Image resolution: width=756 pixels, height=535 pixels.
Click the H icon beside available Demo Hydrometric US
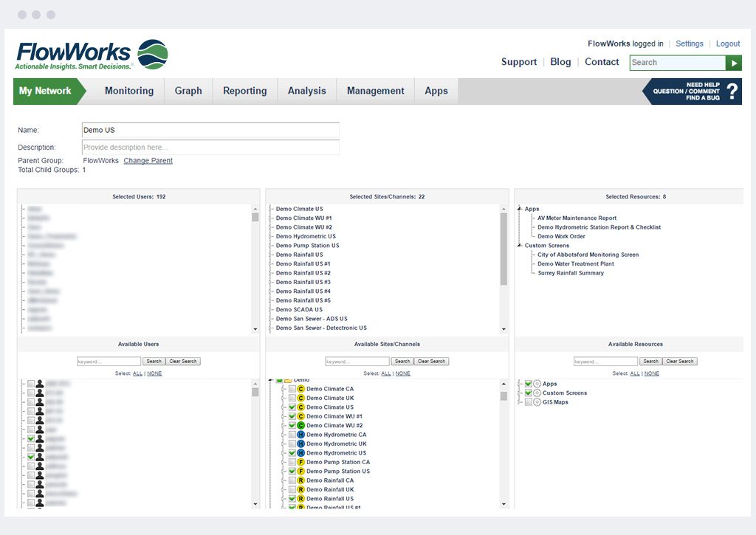(301, 453)
